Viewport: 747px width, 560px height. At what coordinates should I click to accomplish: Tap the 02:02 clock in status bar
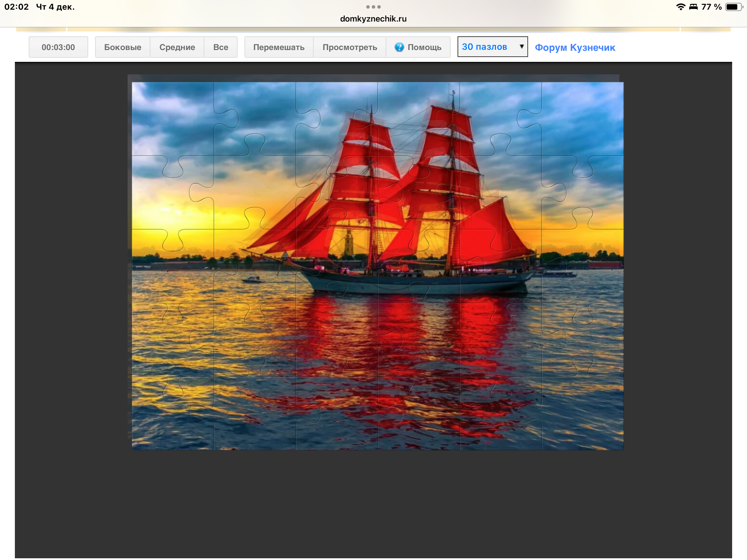click(16, 7)
